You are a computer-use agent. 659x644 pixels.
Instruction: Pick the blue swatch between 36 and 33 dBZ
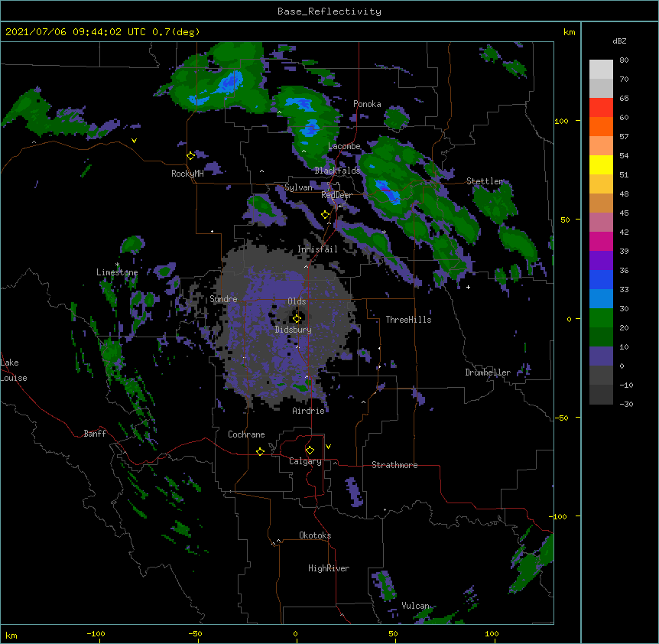click(601, 279)
